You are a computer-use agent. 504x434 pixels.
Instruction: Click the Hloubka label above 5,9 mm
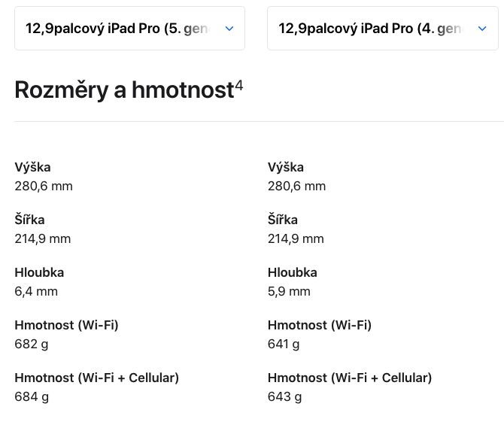(293, 272)
